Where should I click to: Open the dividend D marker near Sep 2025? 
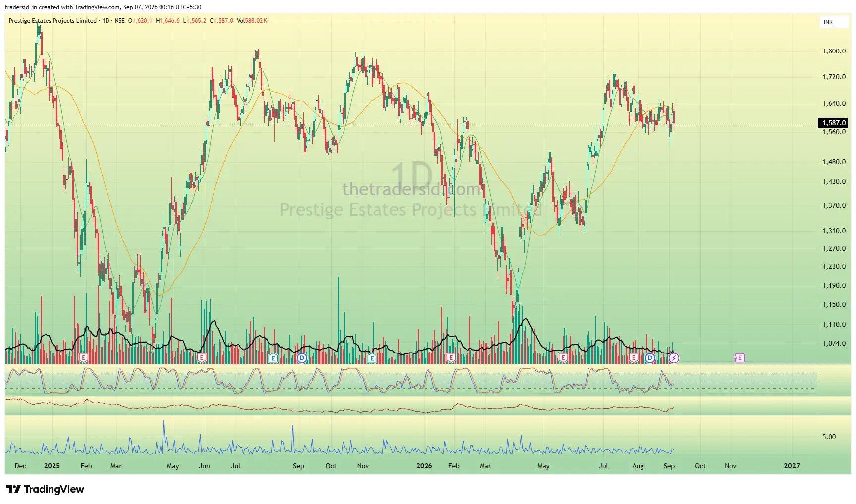[x=302, y=358]
